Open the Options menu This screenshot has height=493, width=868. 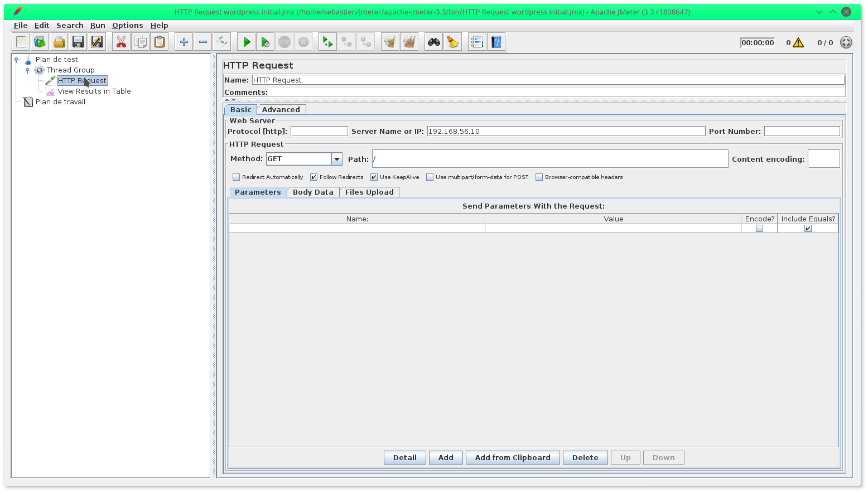[128, 26]
